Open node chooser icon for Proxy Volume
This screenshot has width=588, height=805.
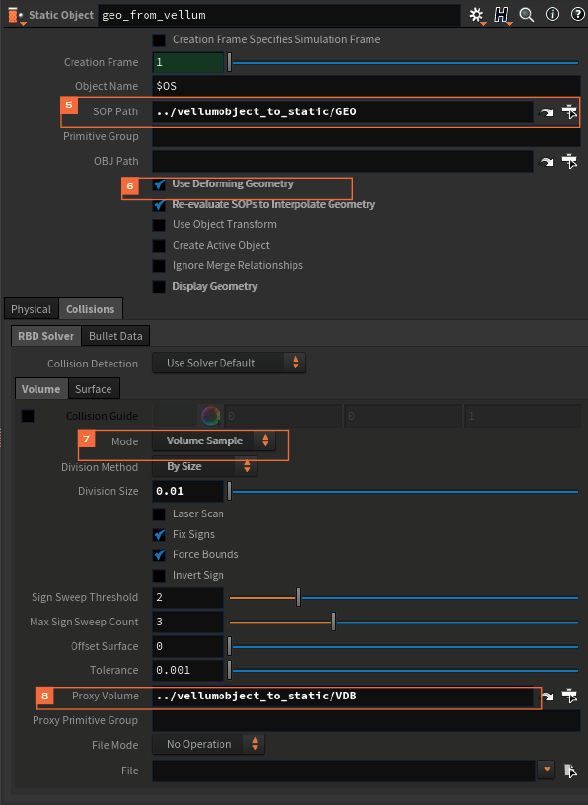(569, 696)
